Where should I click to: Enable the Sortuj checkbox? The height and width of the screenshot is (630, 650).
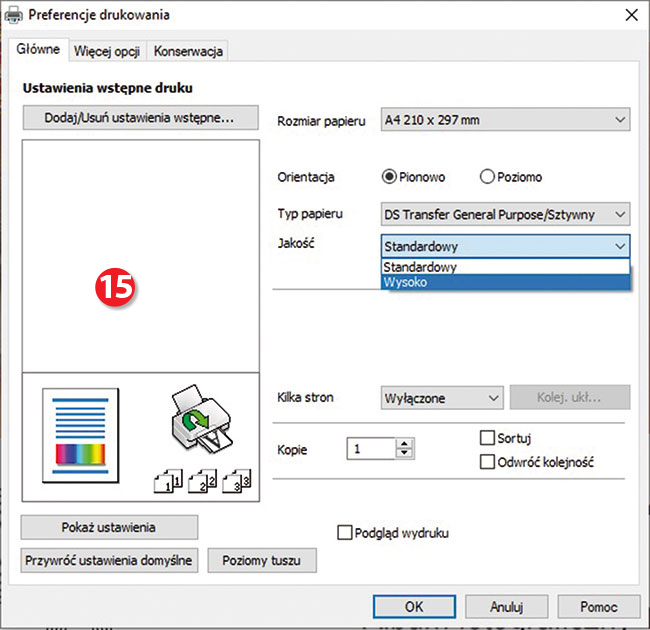(488, 438)
